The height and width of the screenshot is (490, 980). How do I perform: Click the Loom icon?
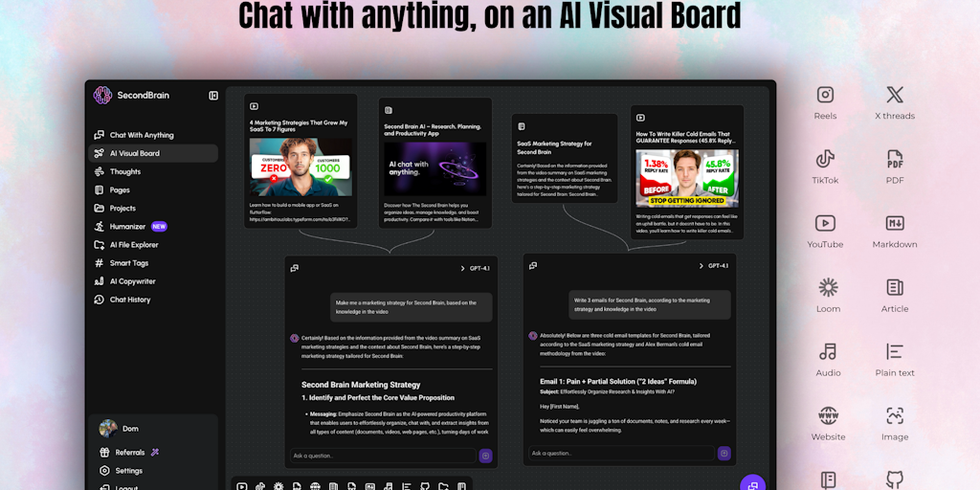[828, 287]
